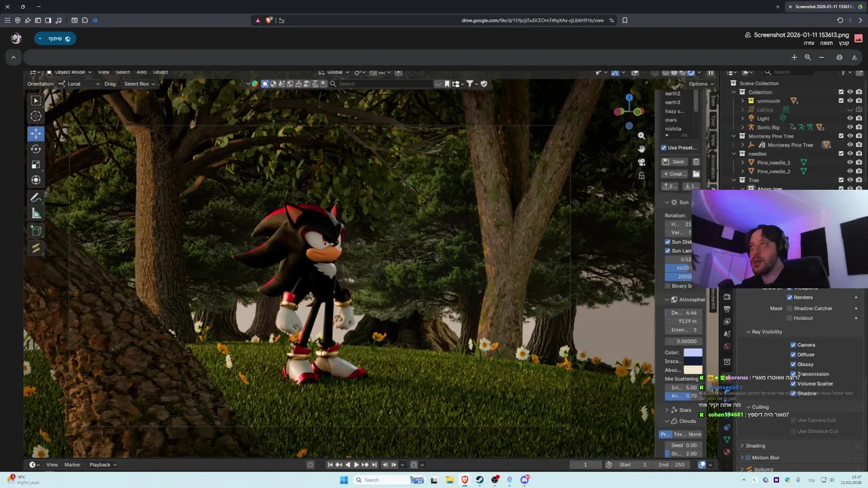
Task: Click the viewport pan hand icon
Action: point(642,149)
